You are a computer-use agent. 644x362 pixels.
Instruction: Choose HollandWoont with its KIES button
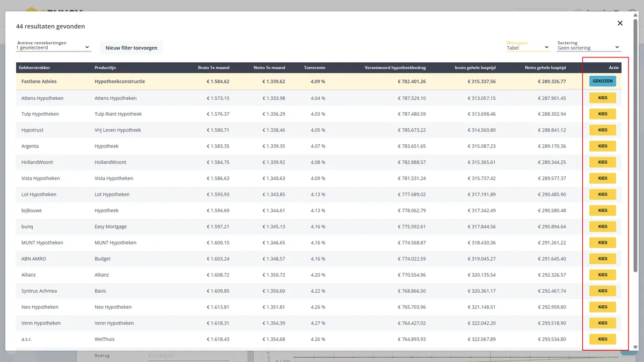click(x=603, y=162)
